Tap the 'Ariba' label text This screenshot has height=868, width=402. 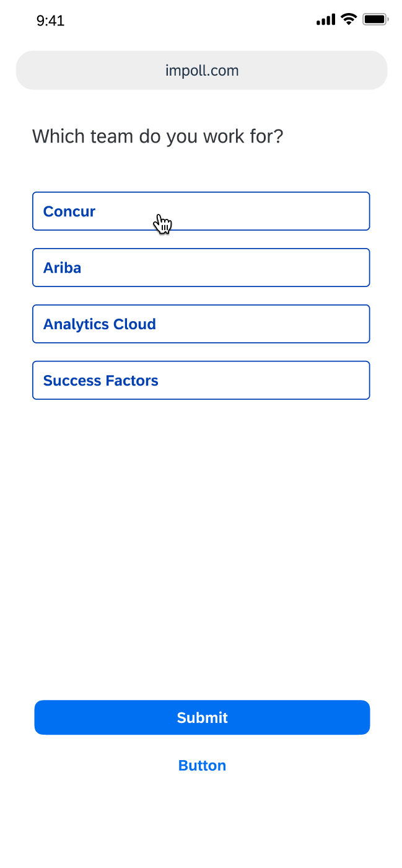tap(63, 268)
